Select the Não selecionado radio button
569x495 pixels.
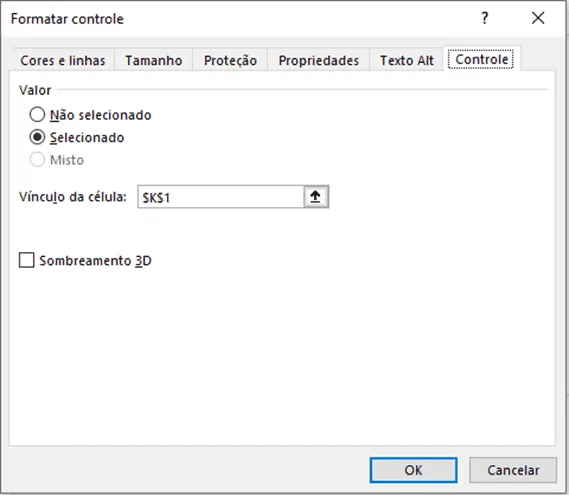point(37,115)
